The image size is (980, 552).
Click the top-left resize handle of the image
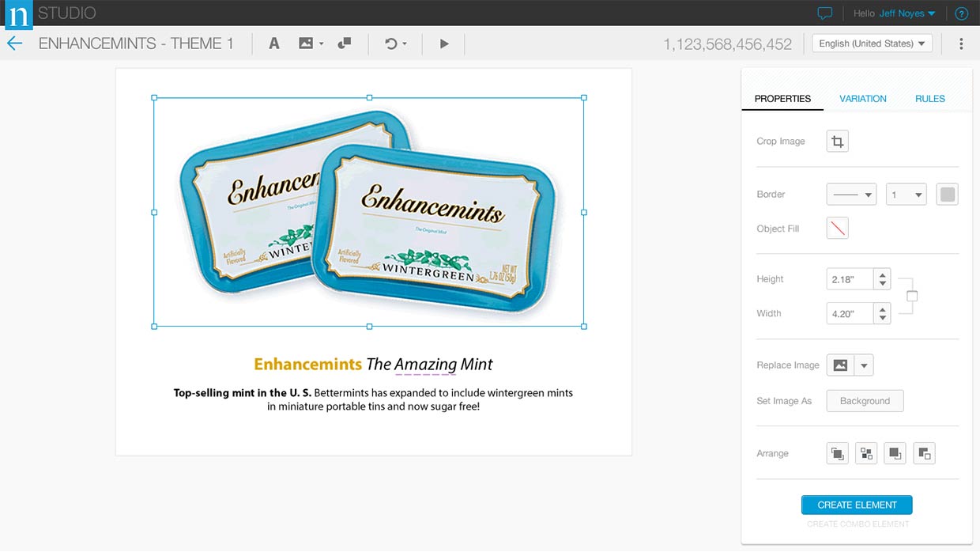[x=154, y=98]
